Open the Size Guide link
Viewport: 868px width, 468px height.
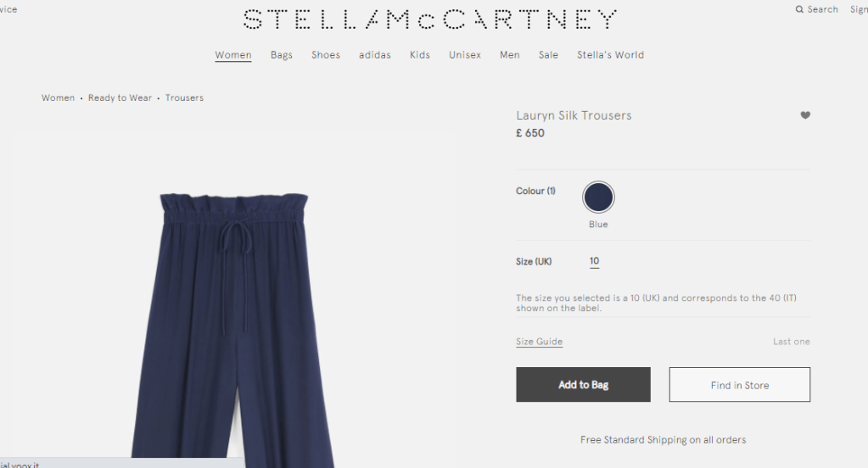coord(539,342)
